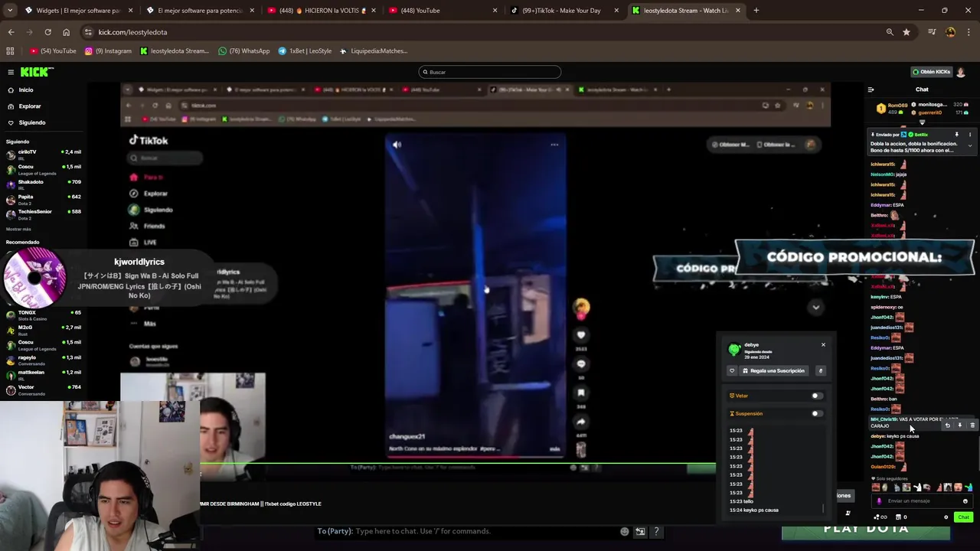Collapse the chat panel with arrow icon

pos(871,90)
